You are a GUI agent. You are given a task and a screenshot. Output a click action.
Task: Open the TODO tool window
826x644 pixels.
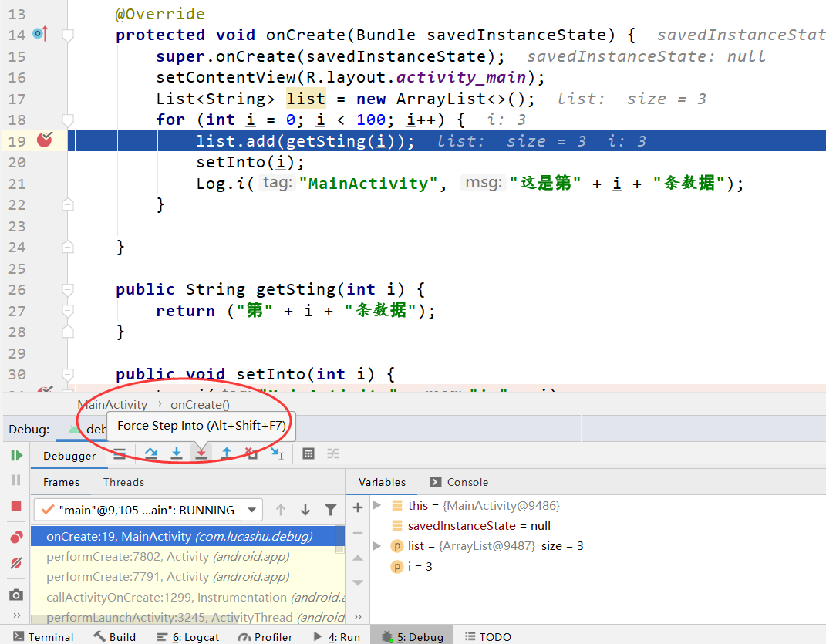click(488, 636)
